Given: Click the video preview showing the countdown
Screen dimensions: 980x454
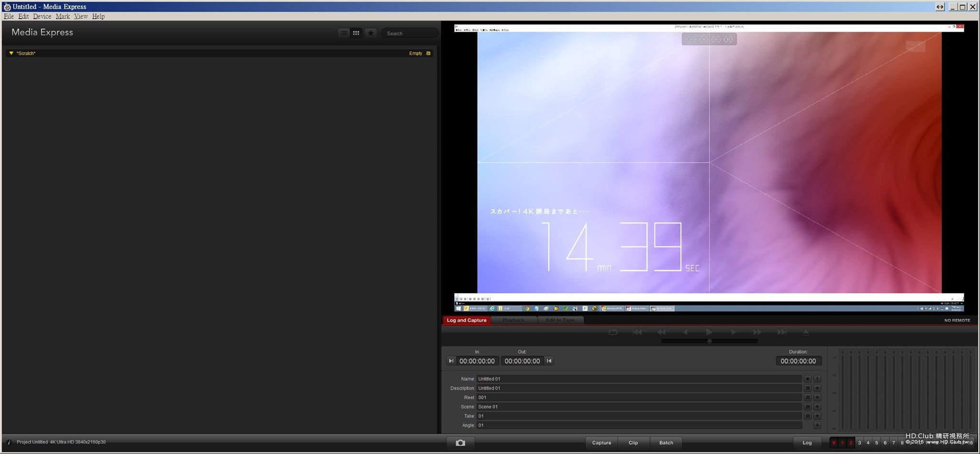Looking at the screenshot, I should [709, 168].
